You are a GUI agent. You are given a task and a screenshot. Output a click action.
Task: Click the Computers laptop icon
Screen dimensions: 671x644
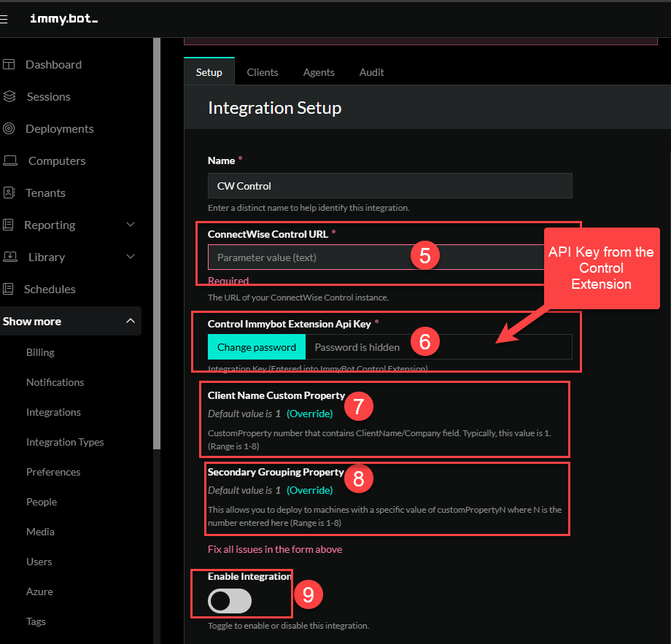[9, 160]
